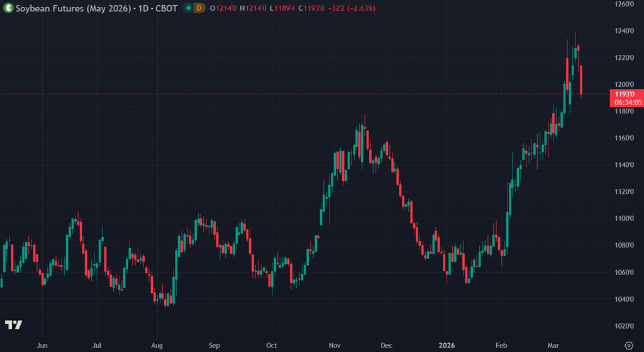Click the open value O1214'0

[223, 8]
